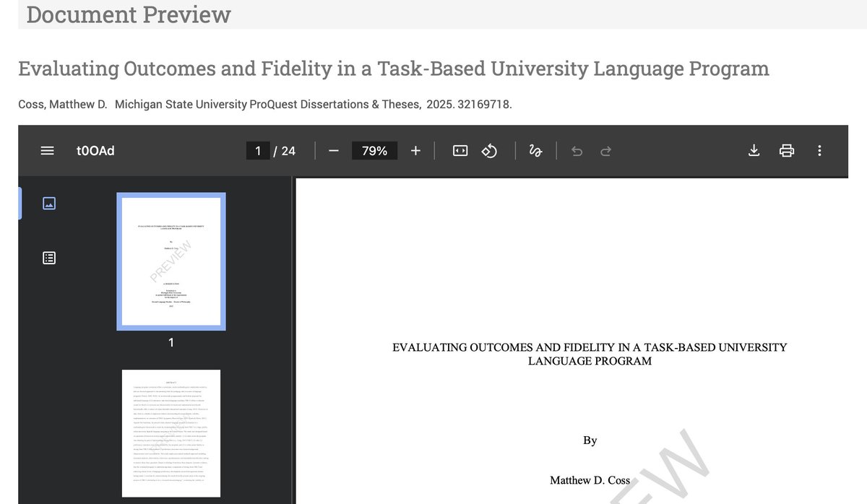Click the total pages count 24
This screenshot has height=504, width=867.
click(288, 151)
